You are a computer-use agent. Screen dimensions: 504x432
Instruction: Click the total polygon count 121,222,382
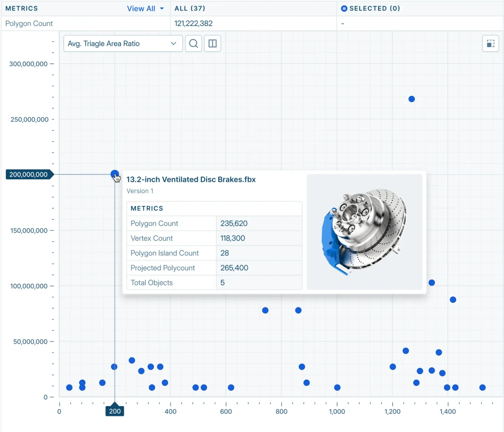pyautogui.click(x=193, y=23)
